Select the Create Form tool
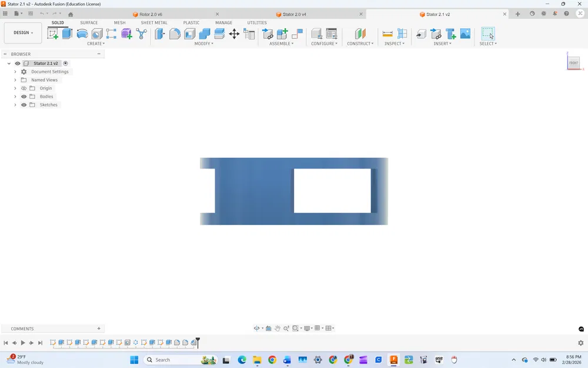The height and width of the screenshot is (368, 588). click(126, 34)
